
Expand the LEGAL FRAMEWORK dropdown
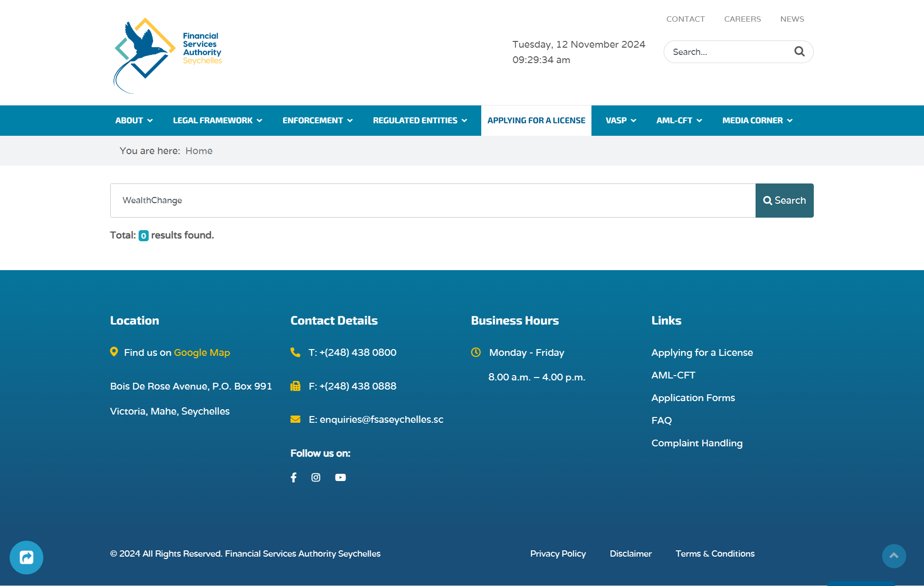(x=218, y=120)
